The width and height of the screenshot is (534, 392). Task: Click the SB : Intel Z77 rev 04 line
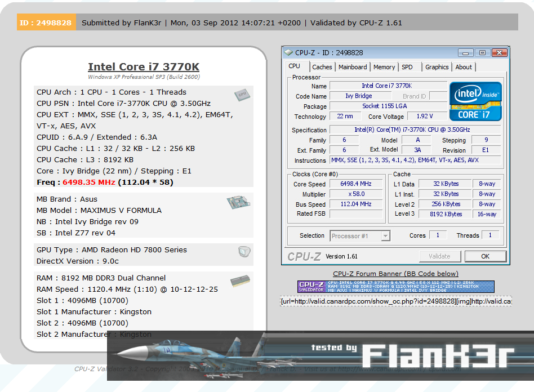76,233
